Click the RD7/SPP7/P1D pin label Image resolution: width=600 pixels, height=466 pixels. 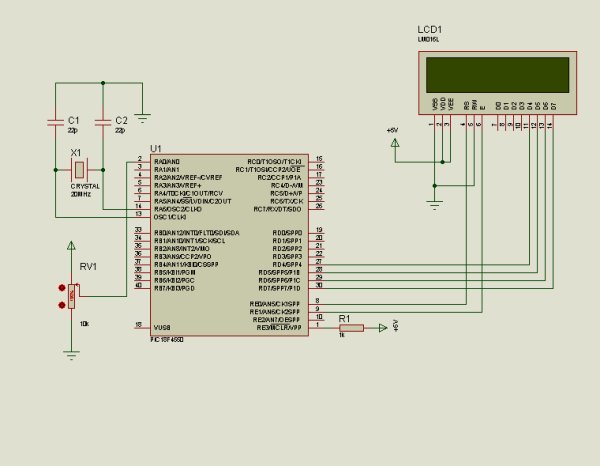(x=279, y=288)
